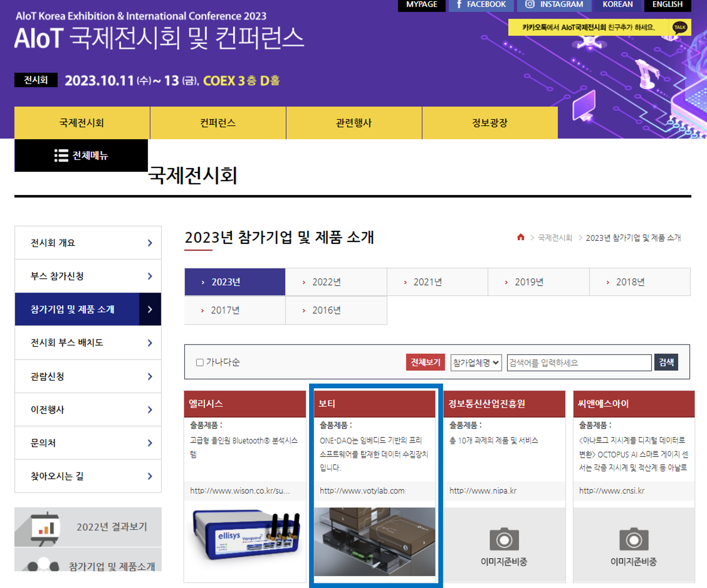Select the 2018년 year tab
Viewport: 707px width, 588px height.
pyautogui.click(x=640, y=282)
